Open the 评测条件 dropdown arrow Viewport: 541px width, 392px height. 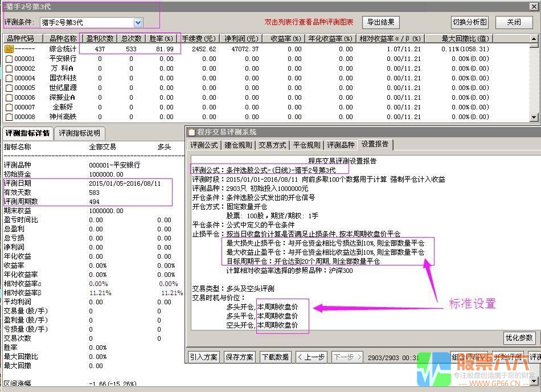(138, 23)
